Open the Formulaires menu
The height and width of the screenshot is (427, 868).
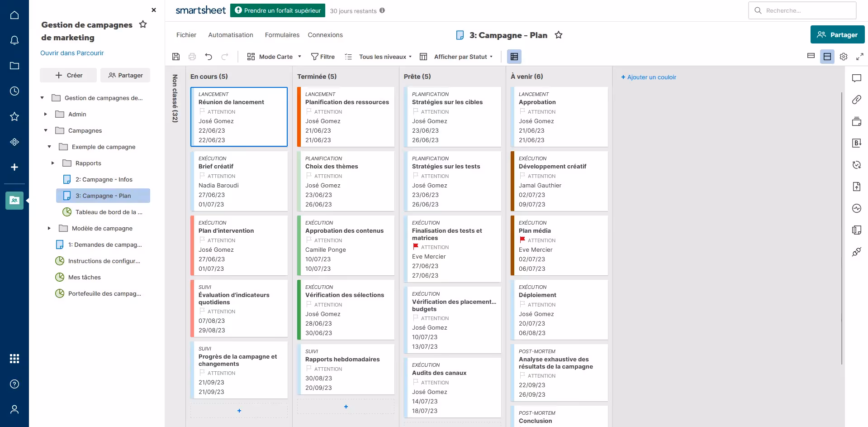[x=282, y=35]
